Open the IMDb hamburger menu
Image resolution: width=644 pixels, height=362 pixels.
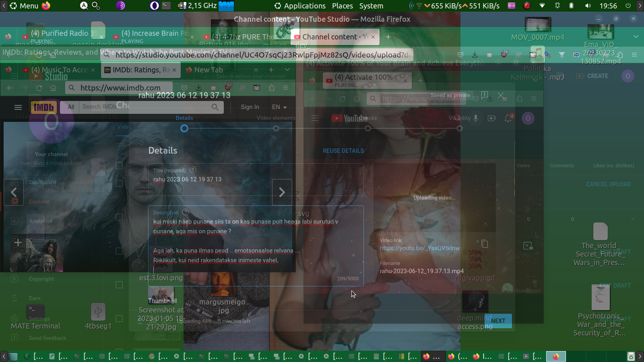pos(18,107)
